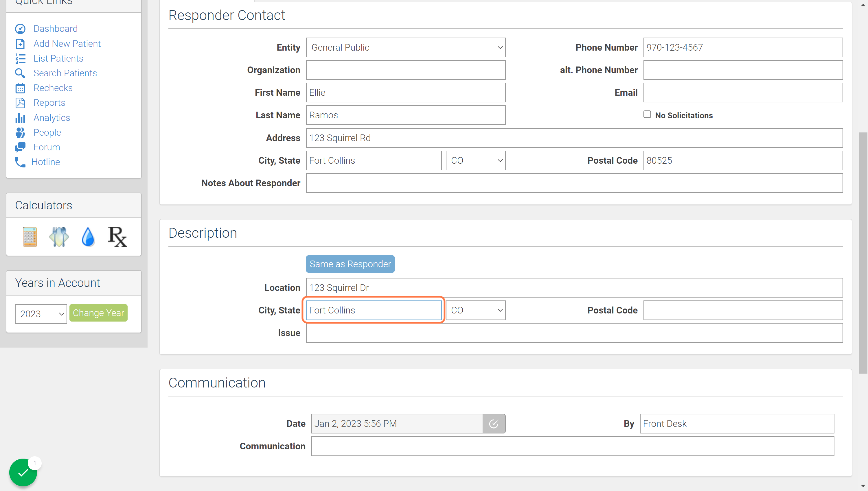This screenshot has height=491, width=868.
Task: Expand the Entity General Public dropdown
Action: pyautogui.click(x=405, y=47)
